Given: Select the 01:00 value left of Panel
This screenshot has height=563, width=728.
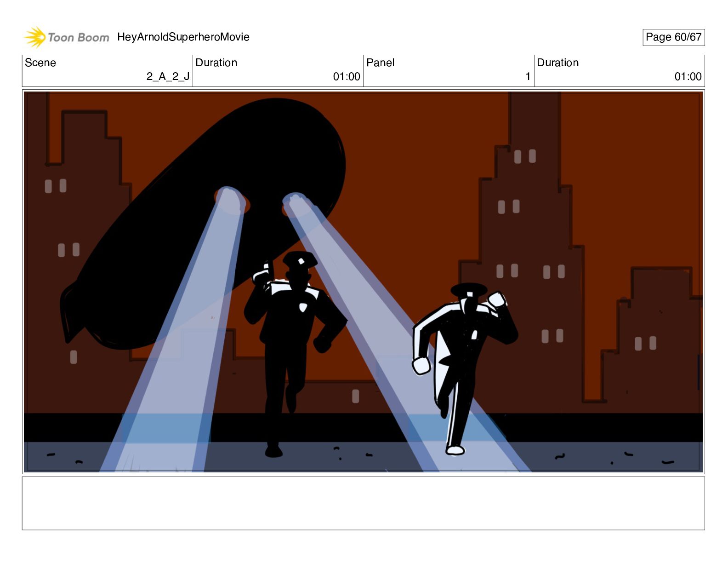Looking at the screenshot, I should point(347,76).
